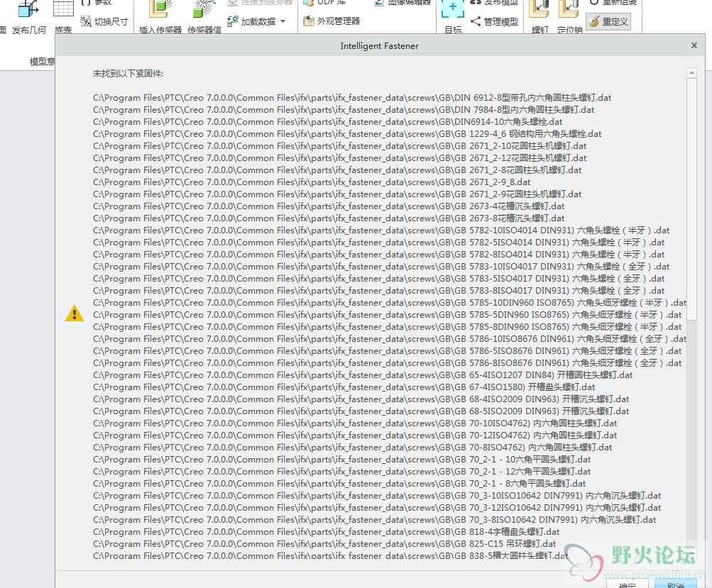This screenshot has height=588, width=712.
Task: Click the Screw (螺钉) fastener icon
Action: (540, 9)
